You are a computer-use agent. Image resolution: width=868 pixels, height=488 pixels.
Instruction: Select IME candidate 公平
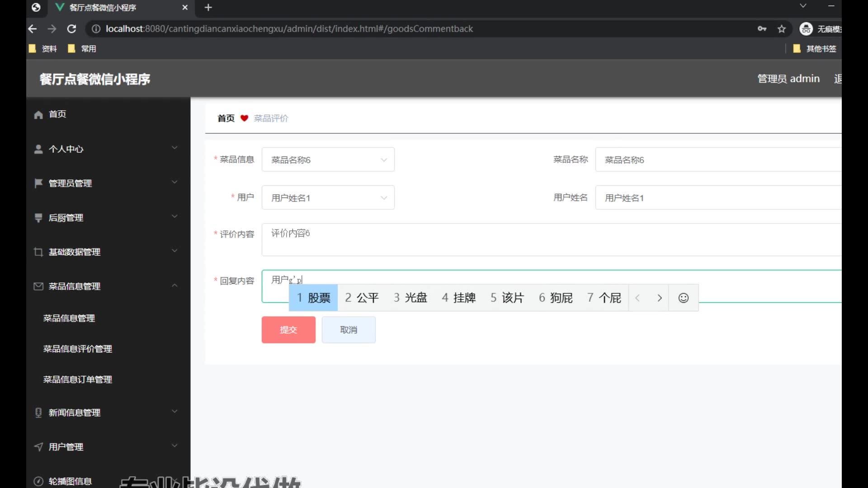[362, 298]
